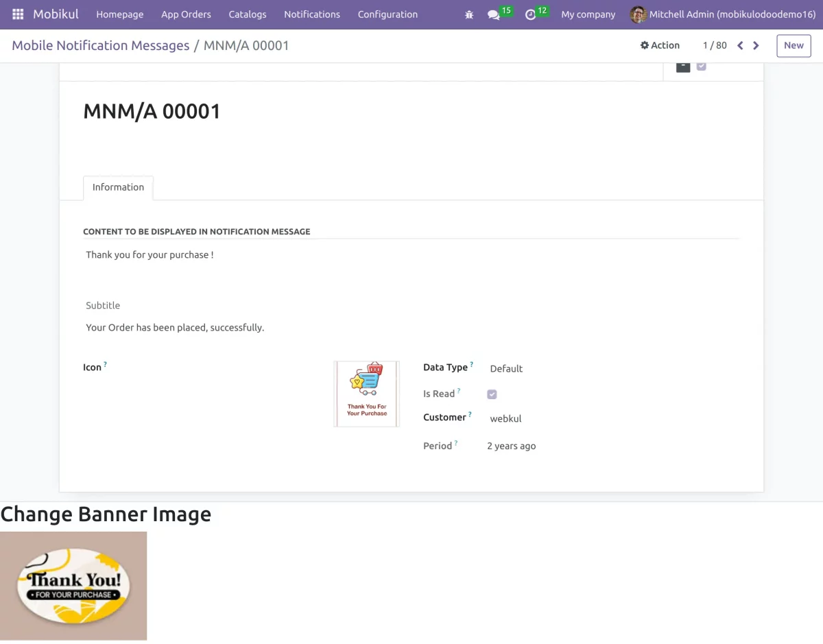Open the Notifications menu

click(x=312, y=14)
